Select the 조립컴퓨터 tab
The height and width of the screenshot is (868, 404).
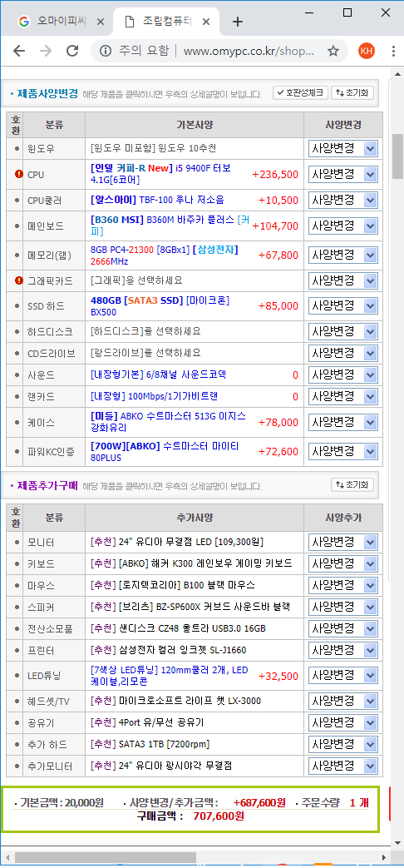[x=164, y=22]
